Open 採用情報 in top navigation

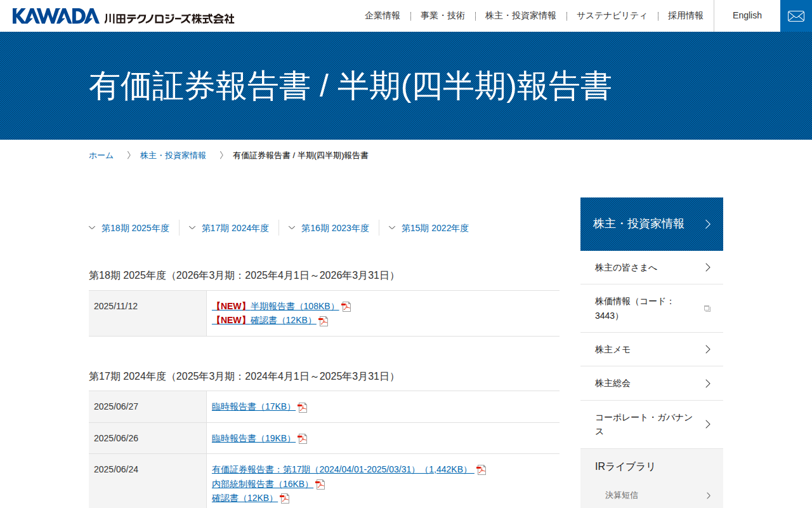tap(686, 16)
